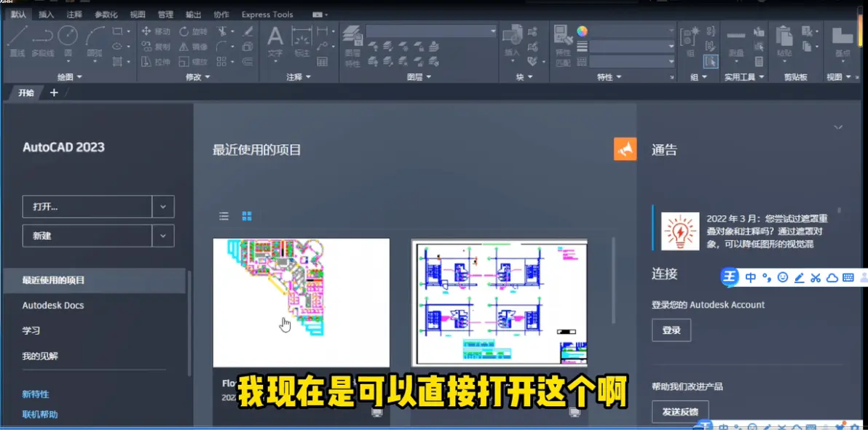Click the calculator icon in Utilities panel
868x430 pixels.
pos(759,61)
